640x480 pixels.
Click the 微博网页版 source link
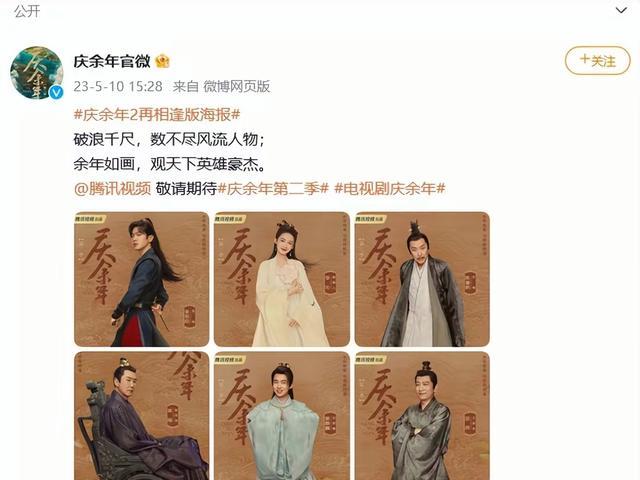coord(237,87)
